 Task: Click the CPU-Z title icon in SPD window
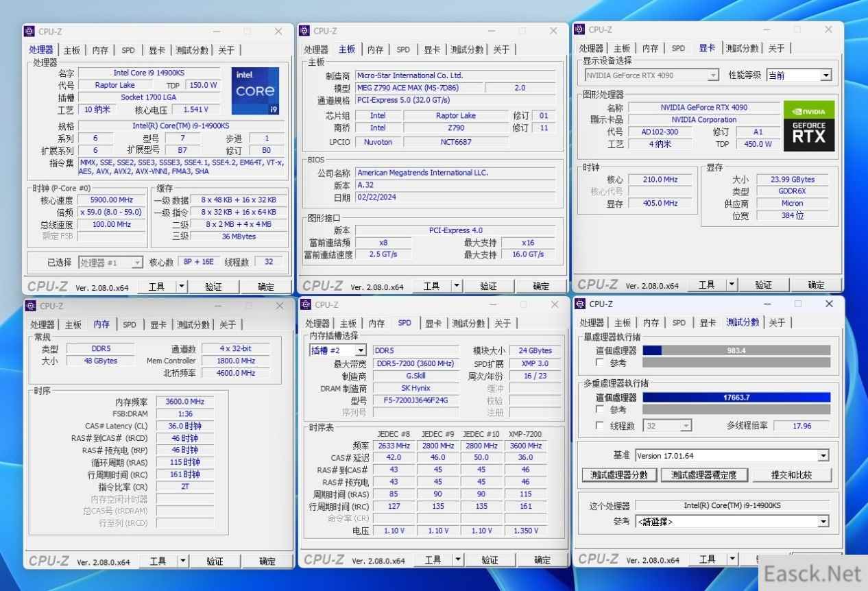pos(306,304)
